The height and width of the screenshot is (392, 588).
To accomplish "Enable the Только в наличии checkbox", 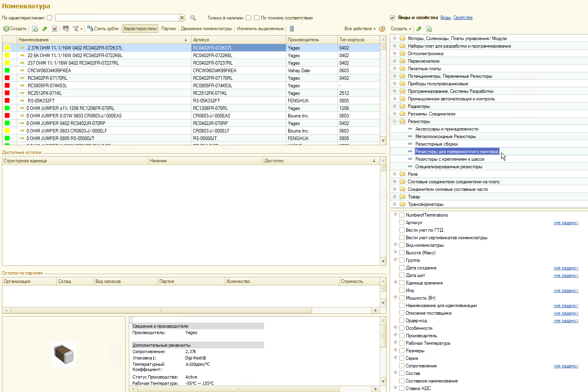I will (x=248, y=18).
